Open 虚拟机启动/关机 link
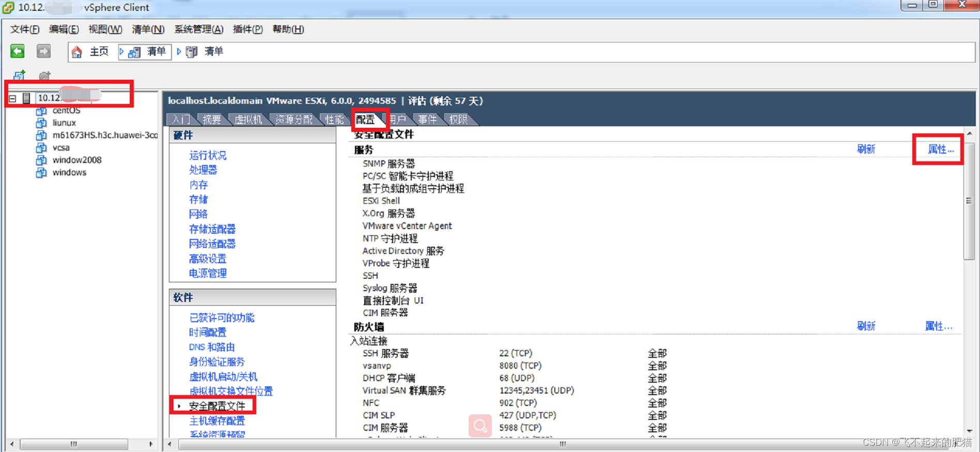The image size is (980, 452). (x=223, y=376)
